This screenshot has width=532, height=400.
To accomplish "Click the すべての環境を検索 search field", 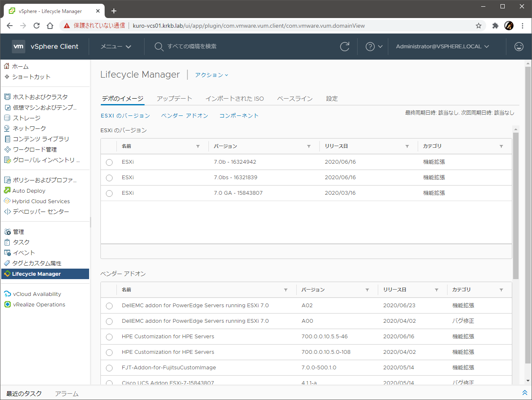I will [192, 47].
